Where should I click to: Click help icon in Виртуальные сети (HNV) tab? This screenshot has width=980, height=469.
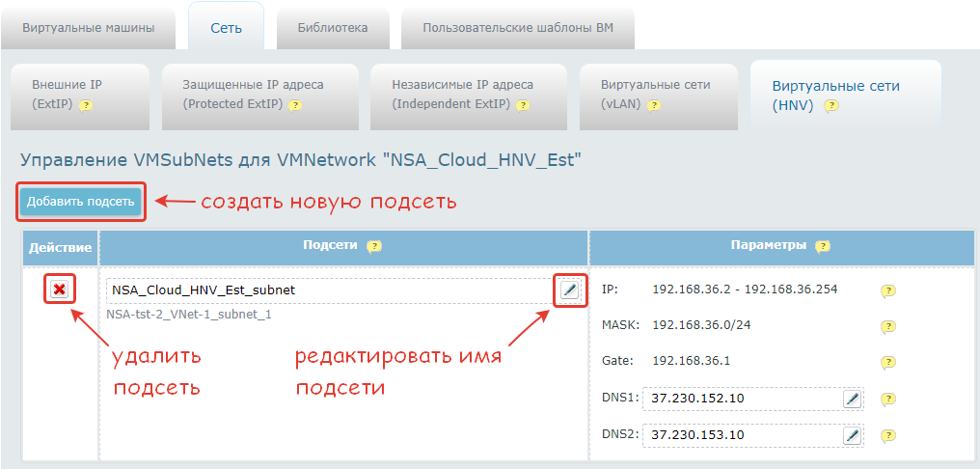click(830, 105)
